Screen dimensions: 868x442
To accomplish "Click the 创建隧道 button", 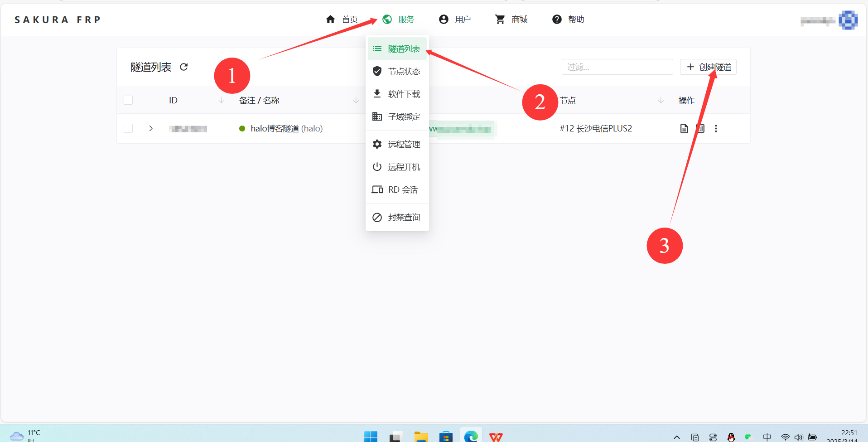I will point(708,67).
